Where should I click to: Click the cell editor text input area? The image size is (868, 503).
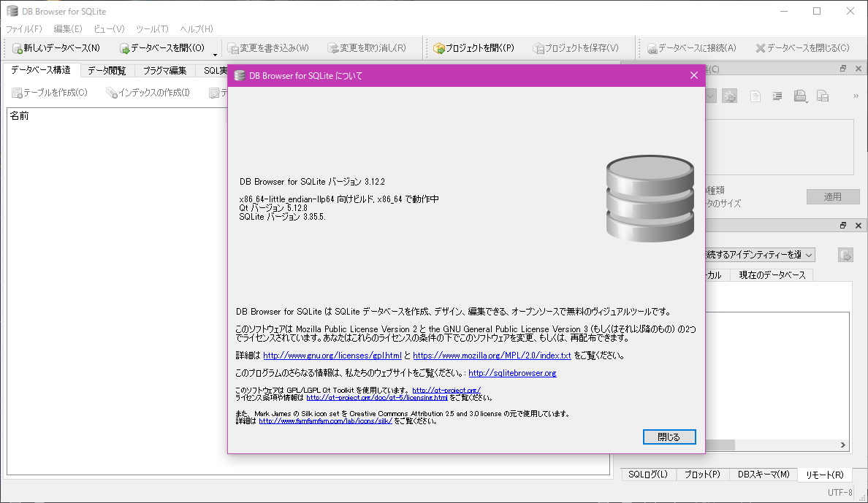(x=780, y=147)
